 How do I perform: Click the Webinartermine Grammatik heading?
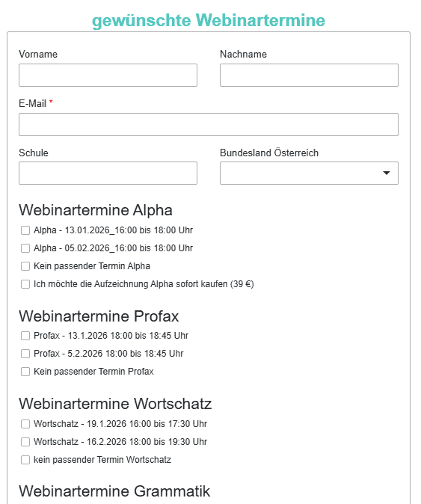(x=114, y=491)
